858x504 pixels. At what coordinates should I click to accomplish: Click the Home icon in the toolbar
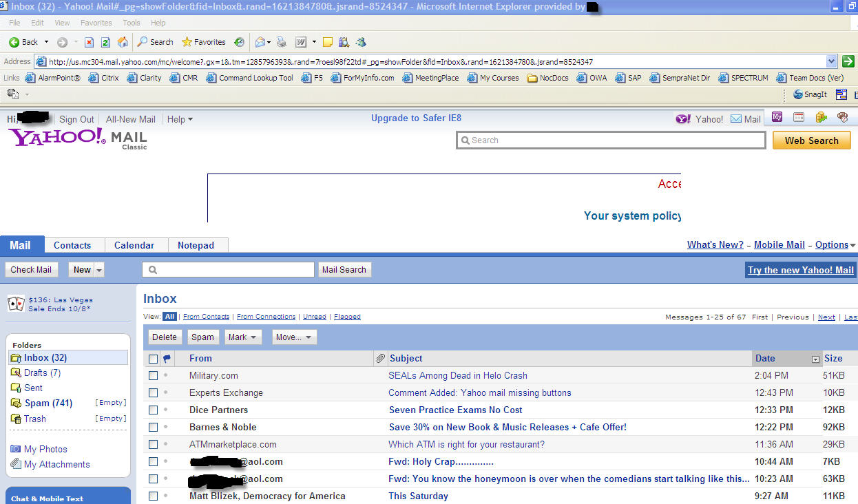click(x=123, y=42)
